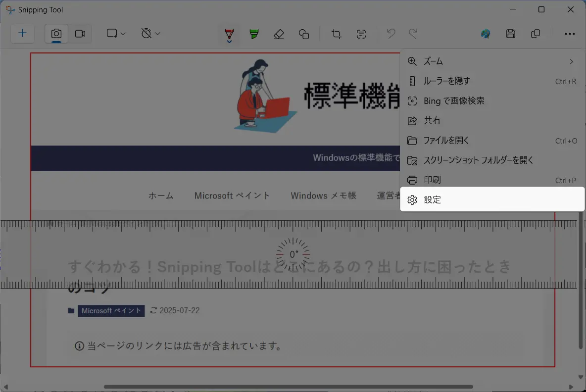Screen dimensions: 586x392
Task: Minimize the Snipping Tool window
Action: click(x=512, y=10)
